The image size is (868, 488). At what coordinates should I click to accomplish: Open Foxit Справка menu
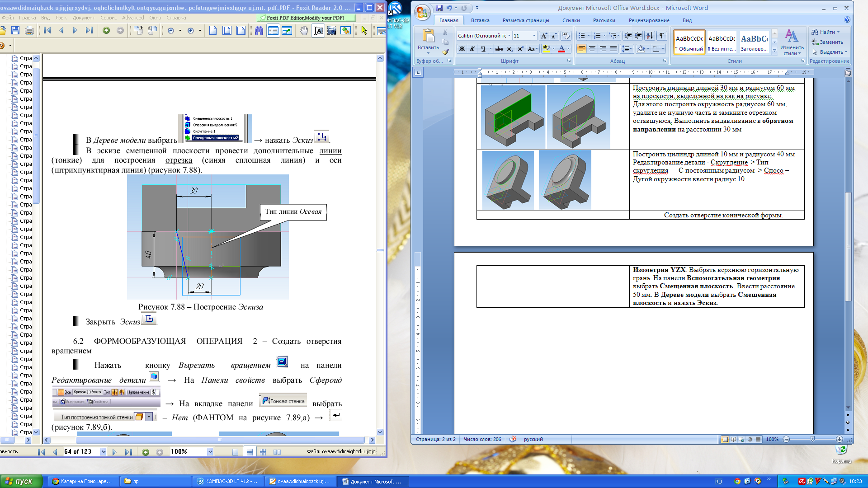[x=176, y=18]
